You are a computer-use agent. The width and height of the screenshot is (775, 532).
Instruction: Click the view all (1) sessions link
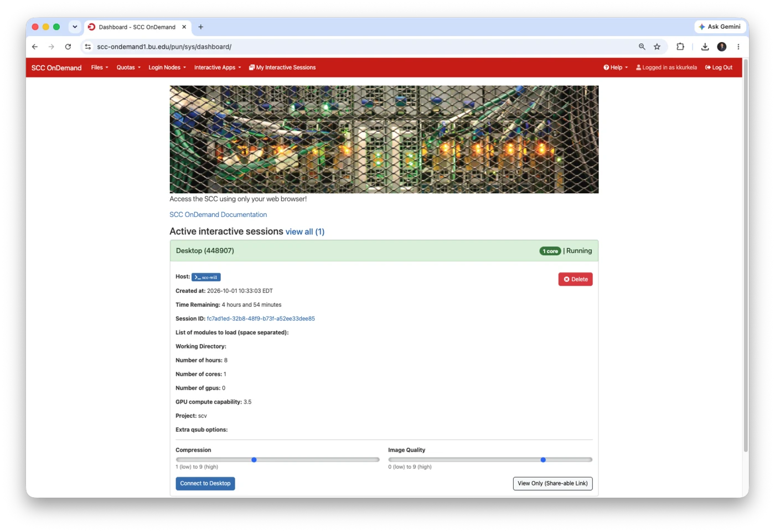(x=305, y=232)
